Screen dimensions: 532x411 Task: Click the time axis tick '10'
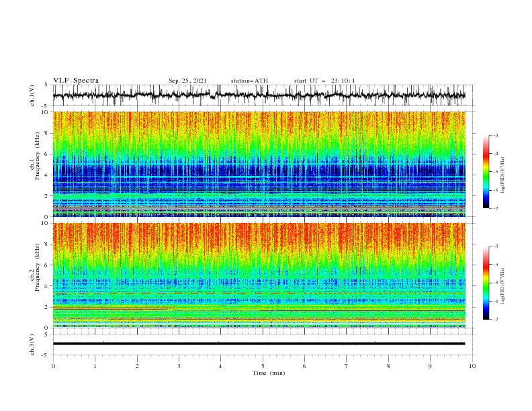pos(472,366)
